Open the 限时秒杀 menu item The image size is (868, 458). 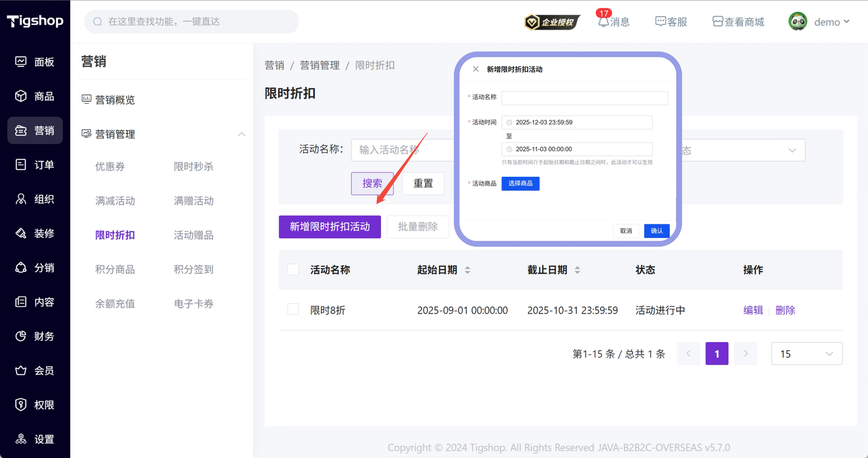(193, 166)
